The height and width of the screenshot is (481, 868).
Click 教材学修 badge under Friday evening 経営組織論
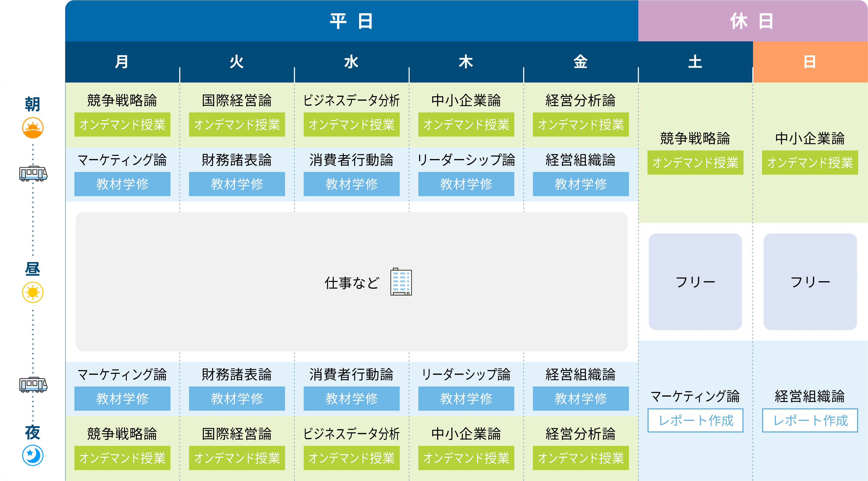point(581,399)
